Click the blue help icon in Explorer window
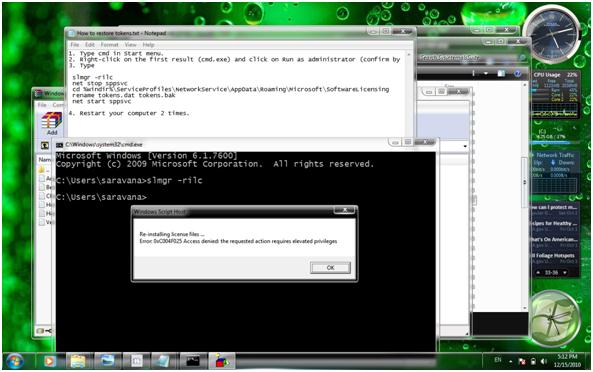Image resolution: width=593 pixels, height=372 pixels. point(518,73)
